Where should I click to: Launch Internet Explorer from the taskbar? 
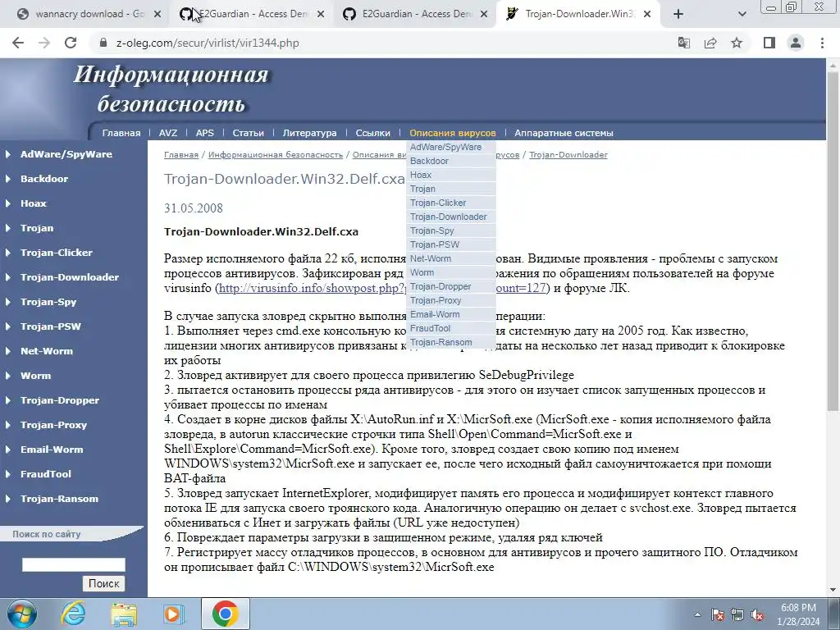point(72,614)
